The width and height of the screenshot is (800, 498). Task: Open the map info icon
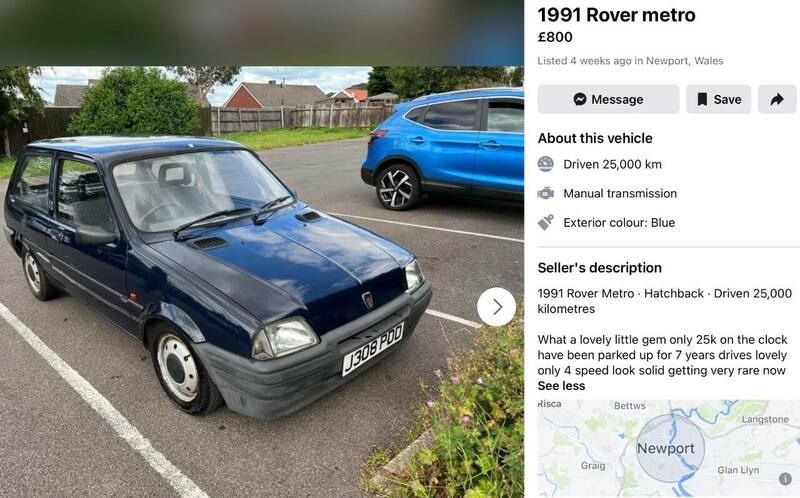tap(785, 479)
